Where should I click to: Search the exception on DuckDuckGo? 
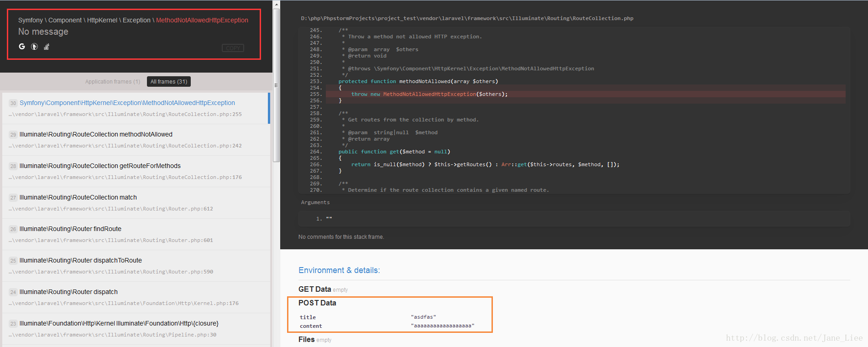pos(34,46)
